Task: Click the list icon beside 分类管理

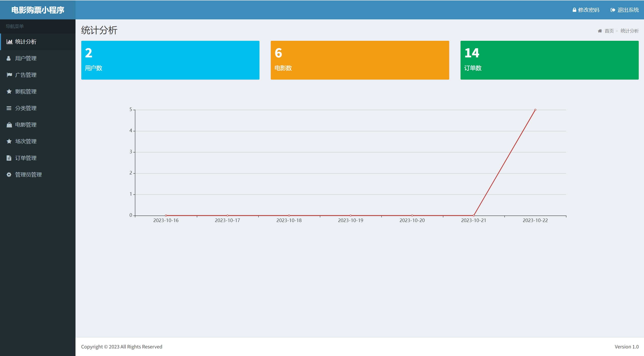Action: 9,108
